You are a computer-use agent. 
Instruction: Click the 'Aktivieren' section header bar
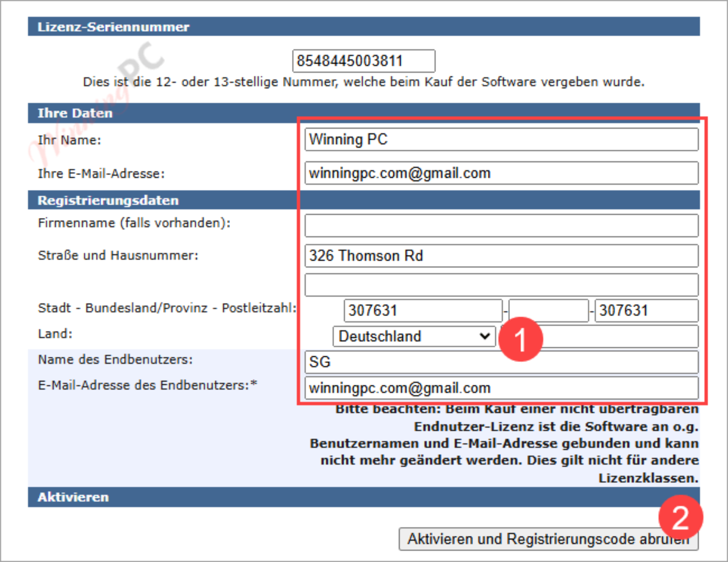(x=73, y=497)
